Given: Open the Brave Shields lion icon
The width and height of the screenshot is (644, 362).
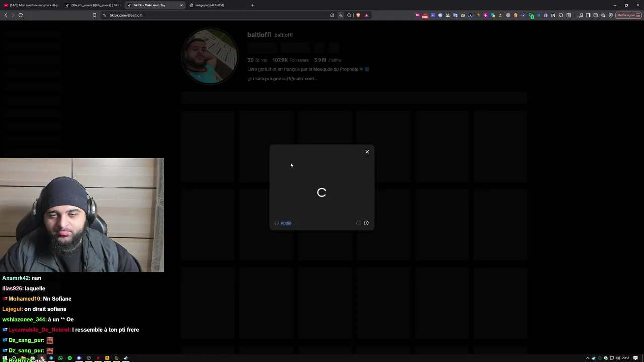Looking at the screenshot, I should 358,15.
